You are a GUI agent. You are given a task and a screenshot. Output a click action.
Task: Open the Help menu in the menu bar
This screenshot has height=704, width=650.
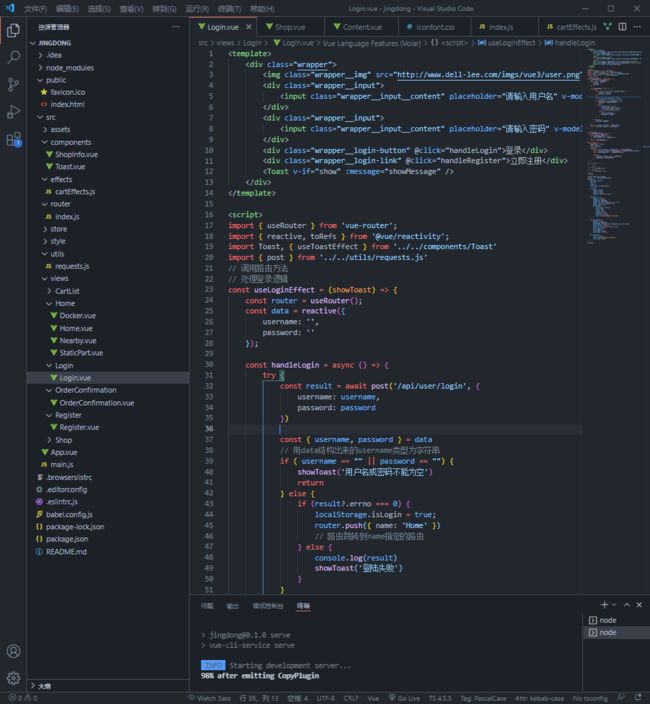(262, 9)
